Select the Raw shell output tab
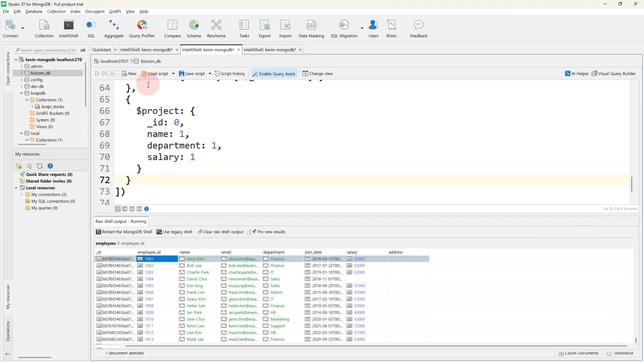Screen dimensions: 644x362 pyautogui.click(x=121, y=221)
